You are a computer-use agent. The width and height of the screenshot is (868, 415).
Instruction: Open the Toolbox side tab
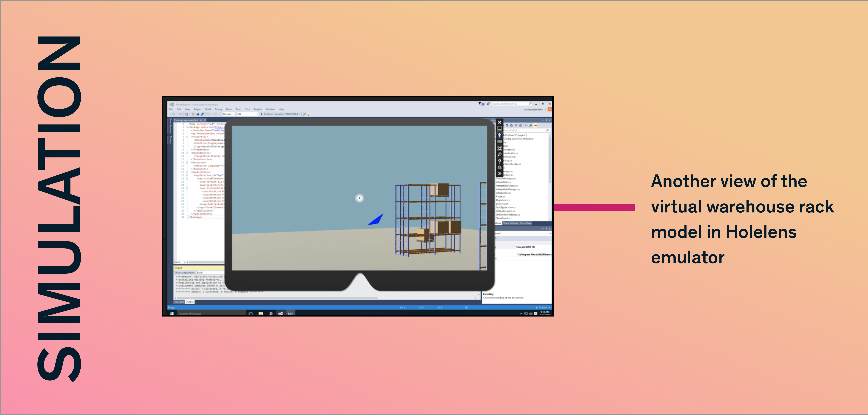(170, 140)
